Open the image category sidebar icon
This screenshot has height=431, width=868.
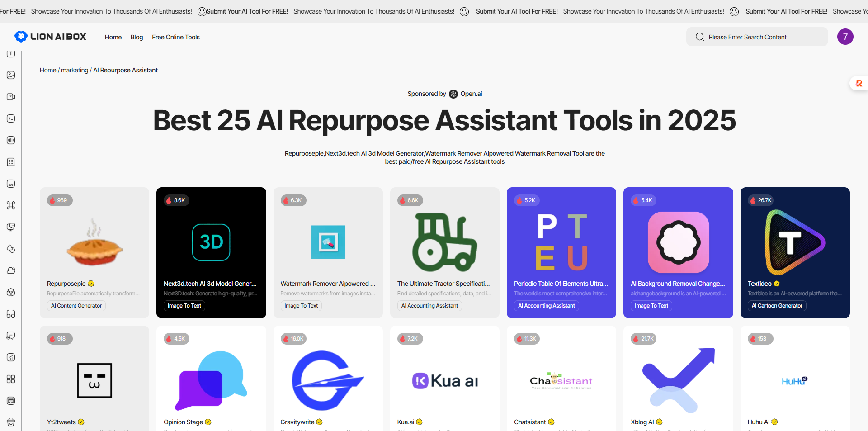[11, 75]
